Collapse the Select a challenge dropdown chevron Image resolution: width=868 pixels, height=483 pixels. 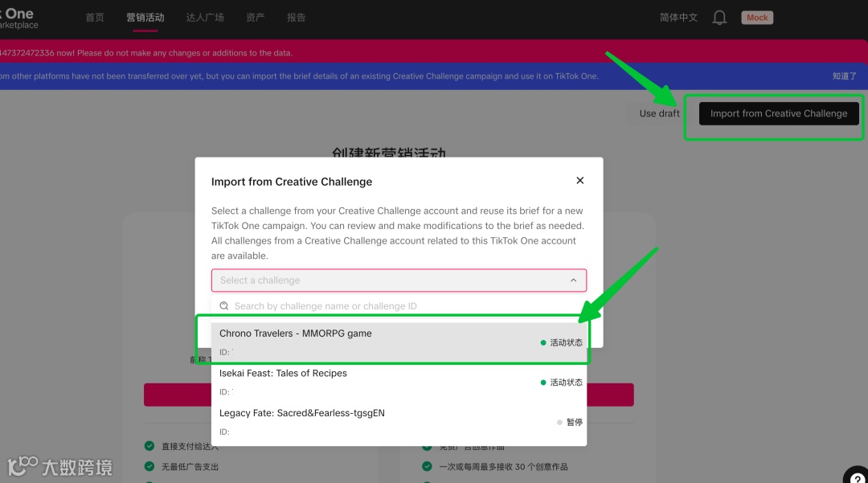click(x=574, y=280)
